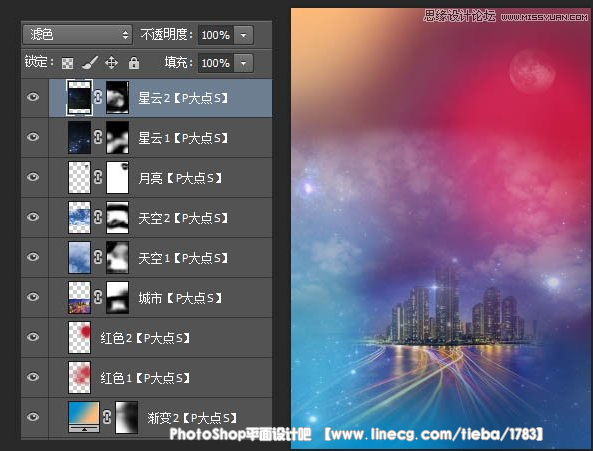Hide the 红色1 layer
The width and height of the screenshot is (593, 451).
33,377
